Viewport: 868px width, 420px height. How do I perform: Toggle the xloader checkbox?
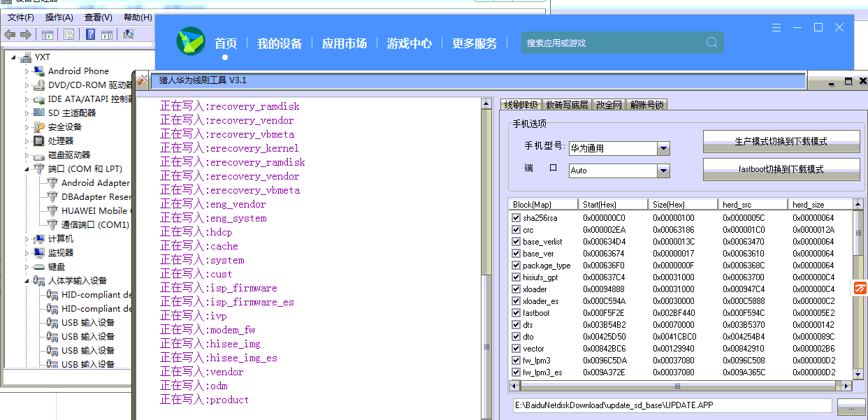click(x=516, y=289)
